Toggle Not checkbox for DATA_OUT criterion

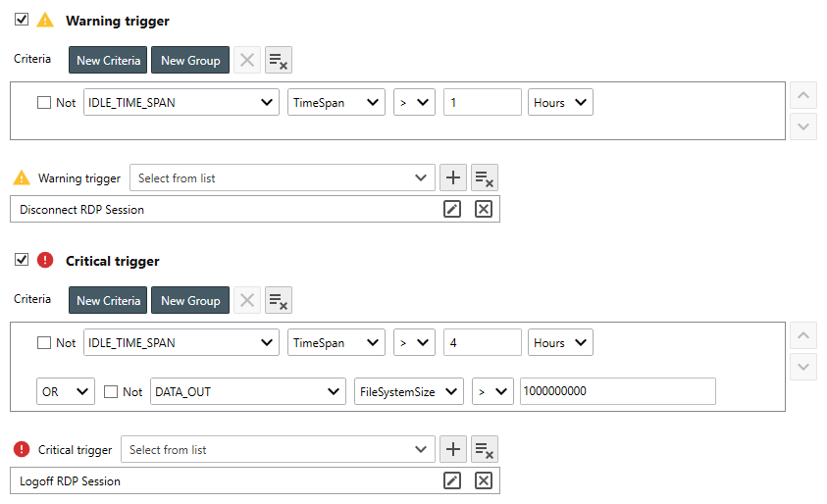point(111,391)
